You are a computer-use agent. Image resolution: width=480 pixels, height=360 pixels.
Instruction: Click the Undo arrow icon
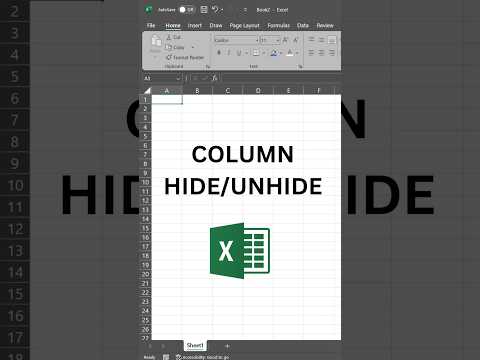[x=216, y=9]
